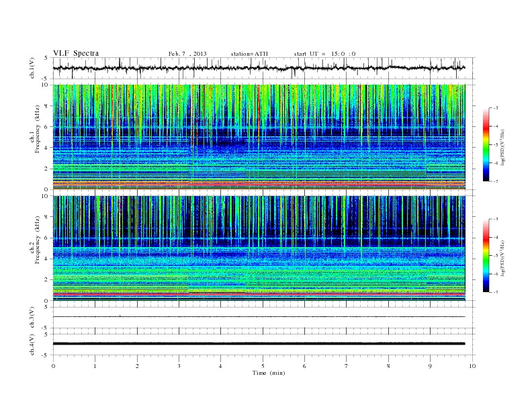
Task: Select the date text "Feb. 7, 2013"
Action: click(x=187, y=54)
